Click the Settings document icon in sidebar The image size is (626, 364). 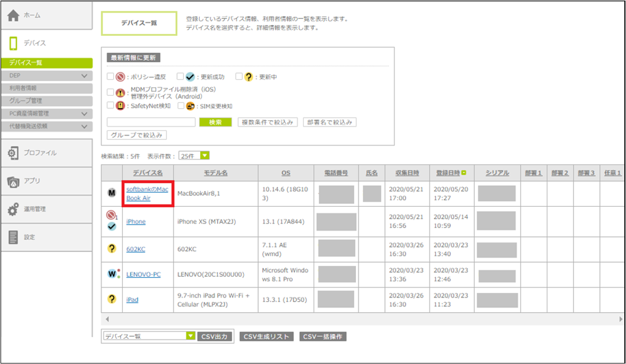13,237
